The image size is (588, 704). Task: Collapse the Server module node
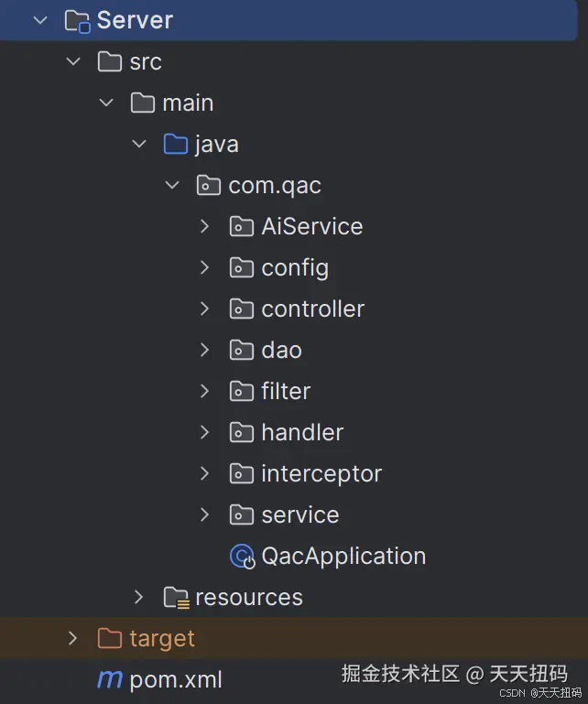click(40, 21)
